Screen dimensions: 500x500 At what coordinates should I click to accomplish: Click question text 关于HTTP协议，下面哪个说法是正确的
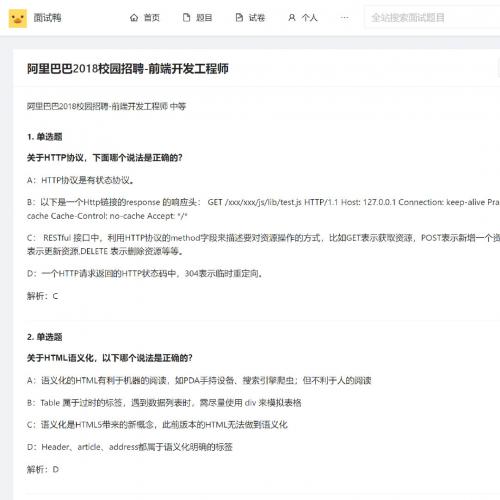105,158
